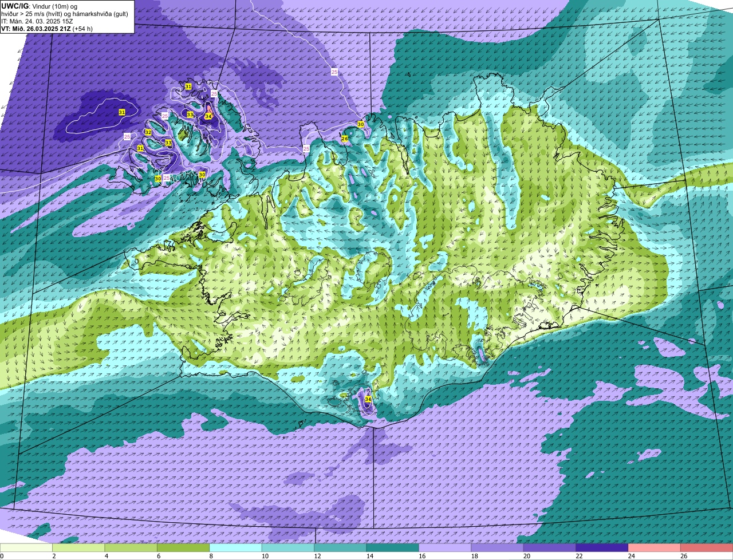The image size is (733, 560).
Task: Click the "UWC/IG: Vindur (10m) og" title line
Action: pyautogui.click(x=39, y=6)
